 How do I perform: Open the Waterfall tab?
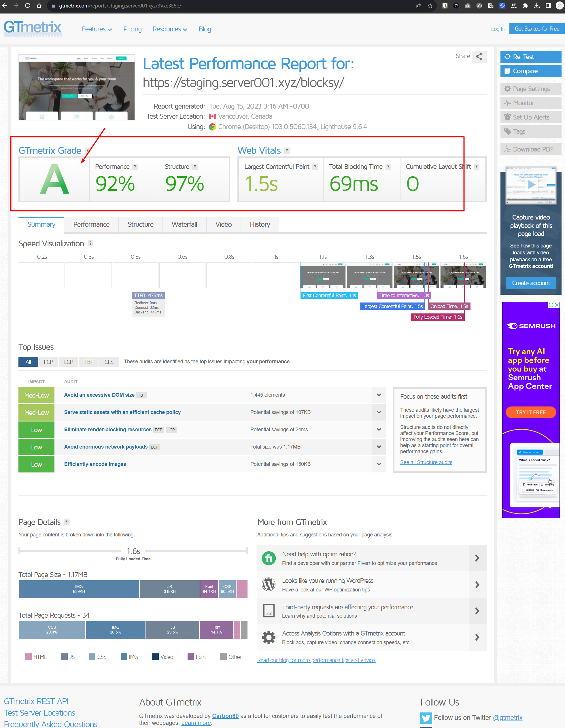(x=184, y=225)
